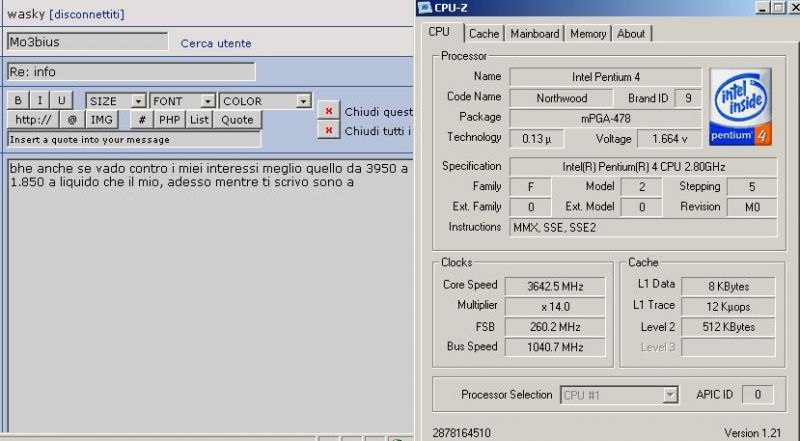
Task: Insert a list with the List button
Action: tap(200, 120)
